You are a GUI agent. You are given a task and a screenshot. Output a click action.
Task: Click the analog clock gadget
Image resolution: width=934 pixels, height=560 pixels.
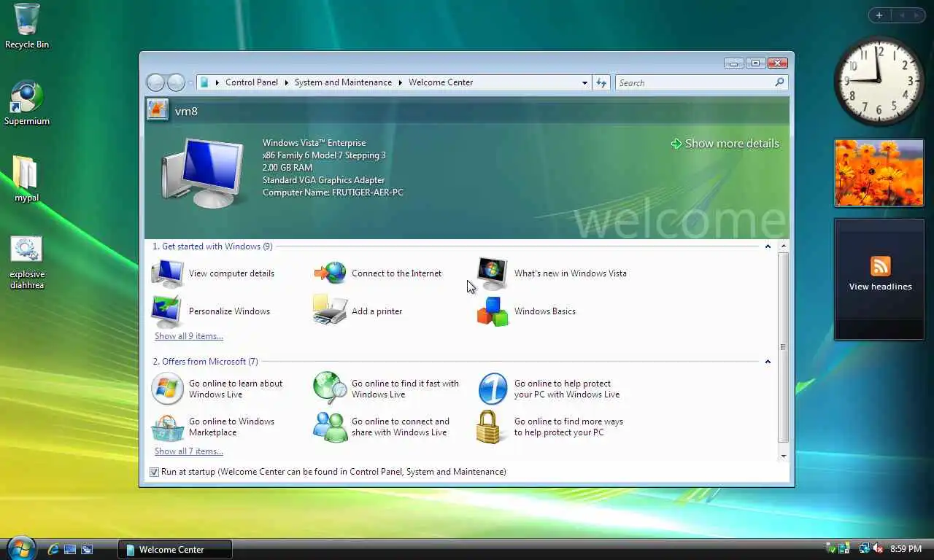pyautogui.click(x=879, y=80)
